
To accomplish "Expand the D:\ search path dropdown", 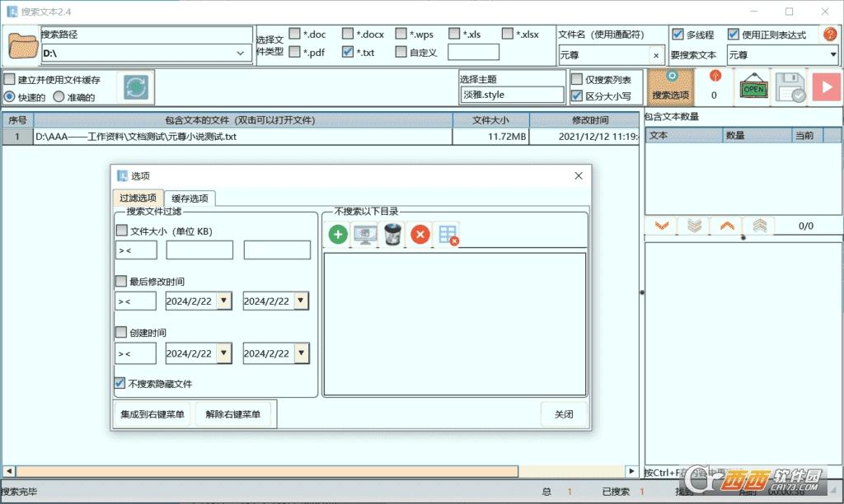I will point(241,53).
